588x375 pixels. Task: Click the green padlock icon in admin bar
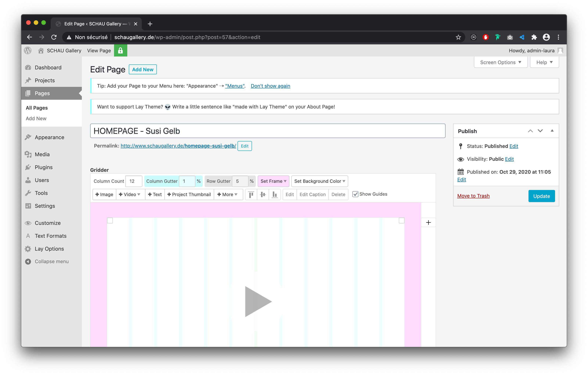tap(120, 51)
